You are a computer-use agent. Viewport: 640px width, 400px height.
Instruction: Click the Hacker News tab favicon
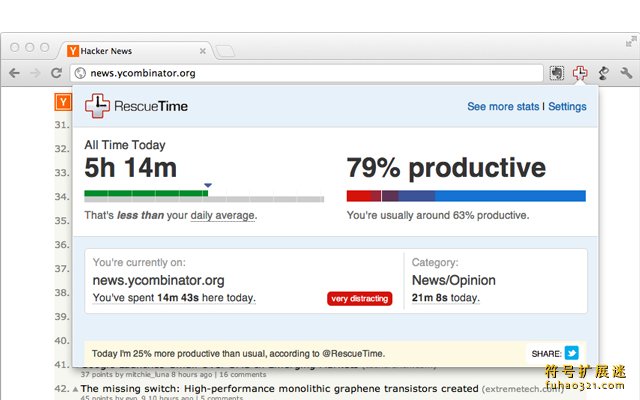pyautogui.click(x=73, y=51)
